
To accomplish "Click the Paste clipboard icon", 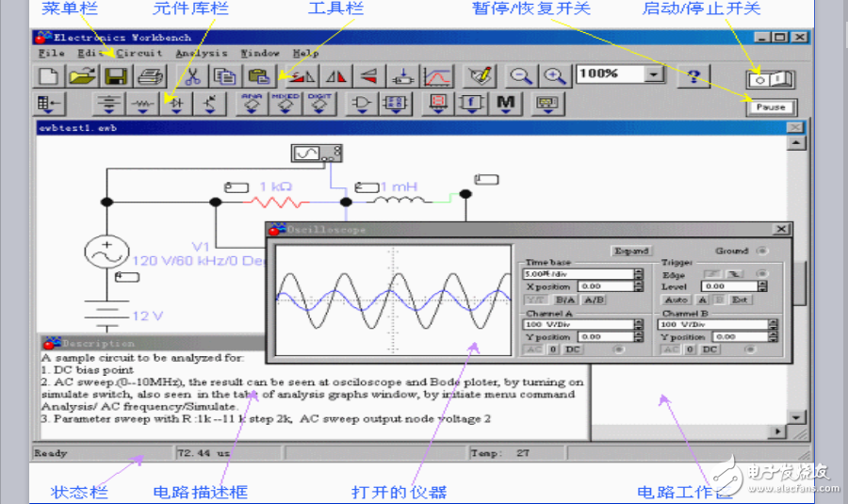I will click(259, 76).
